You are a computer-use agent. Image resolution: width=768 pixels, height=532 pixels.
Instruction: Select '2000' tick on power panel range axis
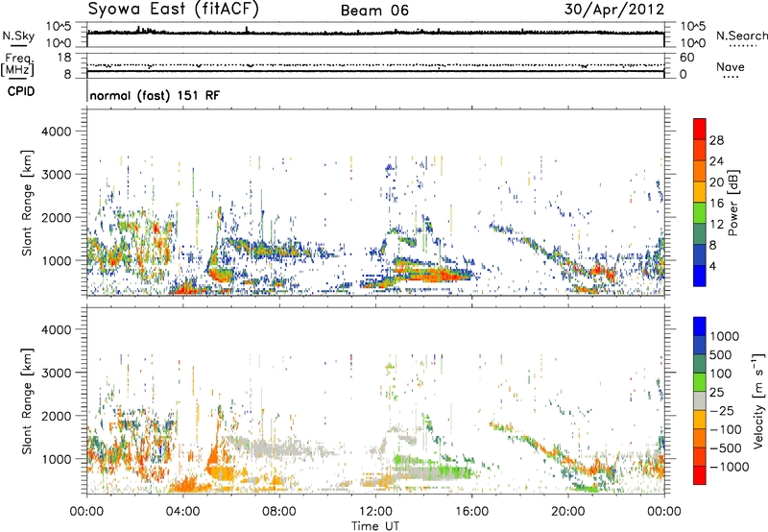point(57,217)
